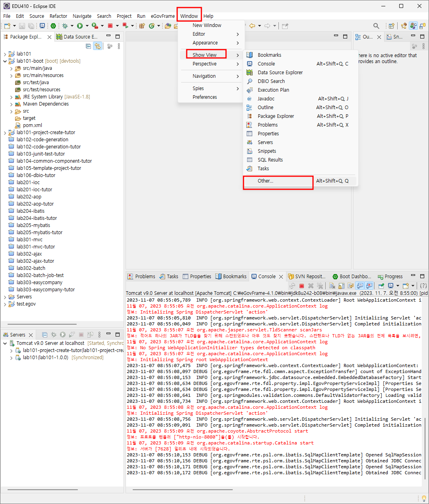The width and height of the screenshot is (429, 504).
Task: Open Package Explorer view menu (three dots)
Action: point(119,46)
